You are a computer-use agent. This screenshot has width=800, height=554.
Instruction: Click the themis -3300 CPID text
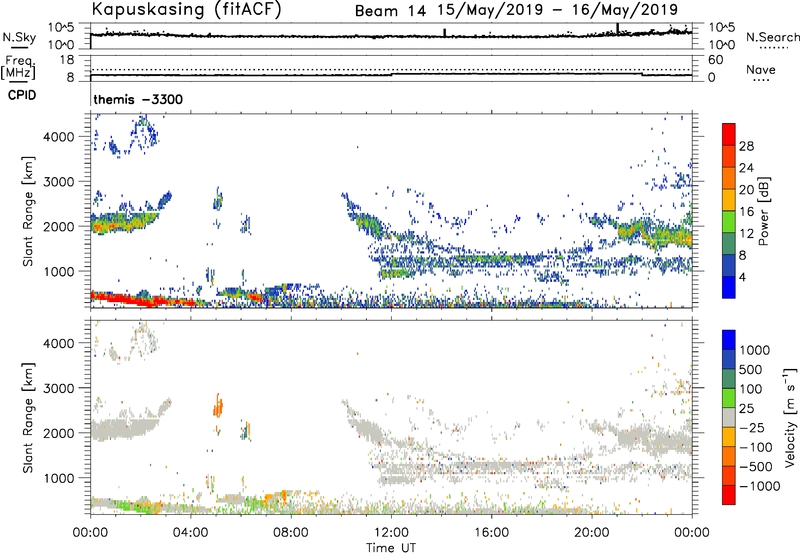(138, 99)
